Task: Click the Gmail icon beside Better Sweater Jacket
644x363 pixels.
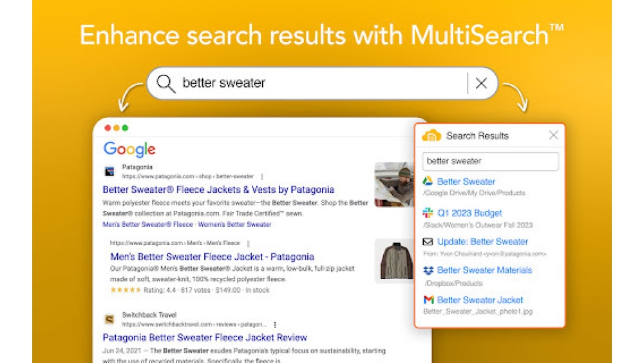Action: coord(428,300)
